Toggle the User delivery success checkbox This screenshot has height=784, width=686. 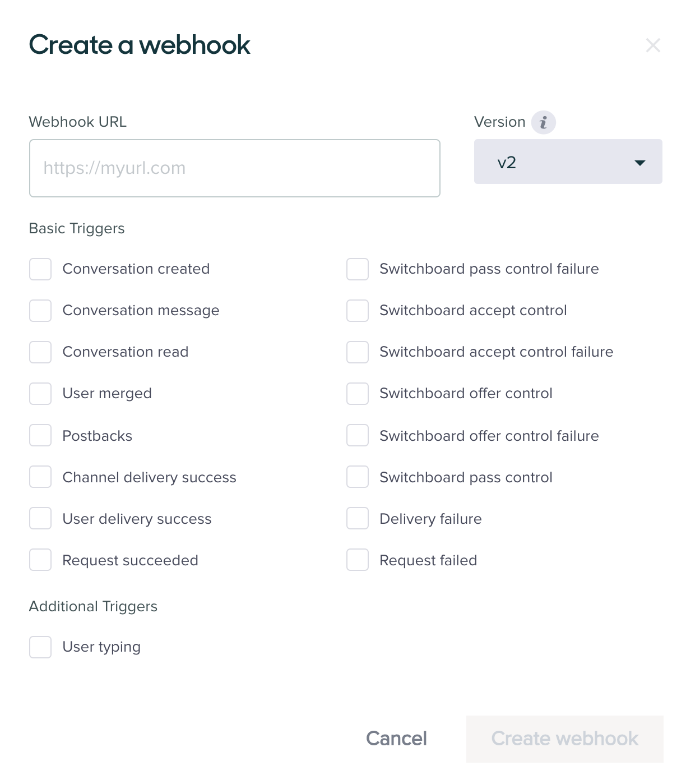tap(40, 519)
